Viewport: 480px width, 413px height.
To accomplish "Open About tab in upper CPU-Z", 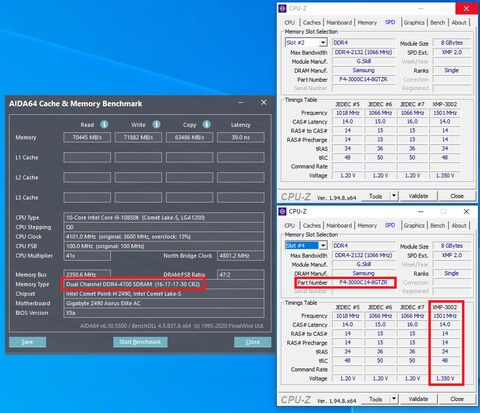I will (459, 22).
